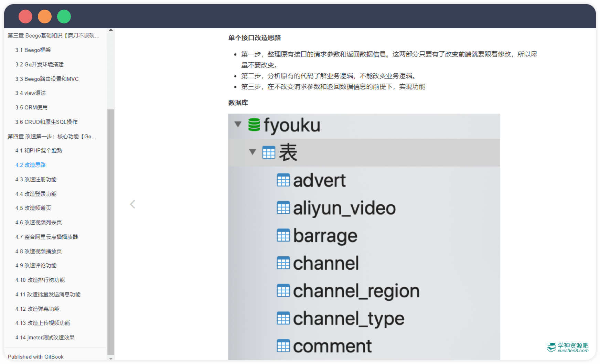This screenshot has height=364, width=600.
Task: Click the green fyouku database icon
Action: [254, 125]
